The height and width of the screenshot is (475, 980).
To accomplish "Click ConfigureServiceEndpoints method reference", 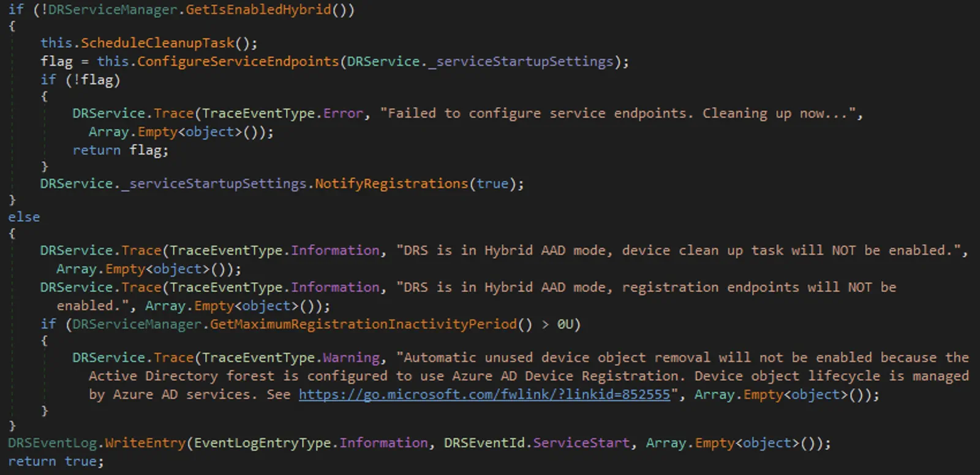I will tap(238, 61).
